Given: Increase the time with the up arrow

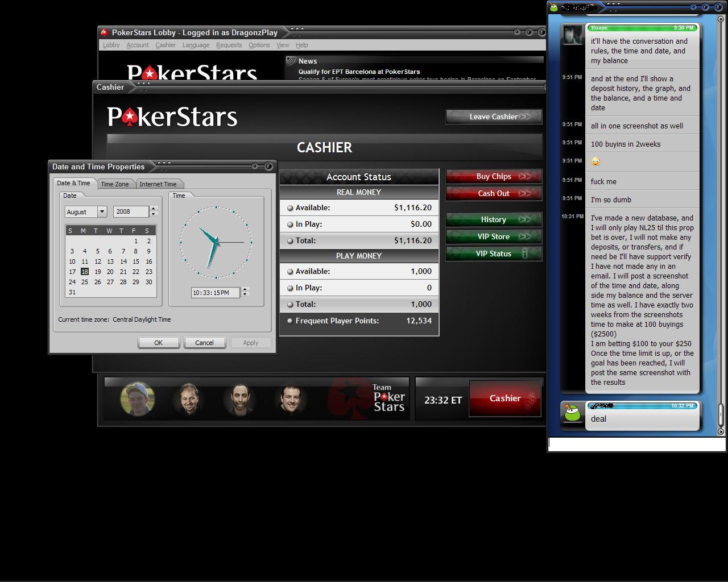Looking at the screenshot, I should tap(245, 290).
